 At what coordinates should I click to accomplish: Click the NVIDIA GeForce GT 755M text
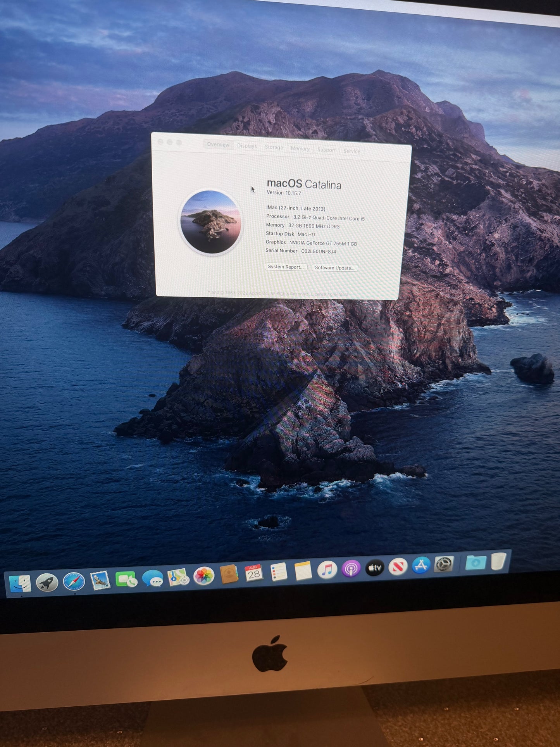(317, 243)
